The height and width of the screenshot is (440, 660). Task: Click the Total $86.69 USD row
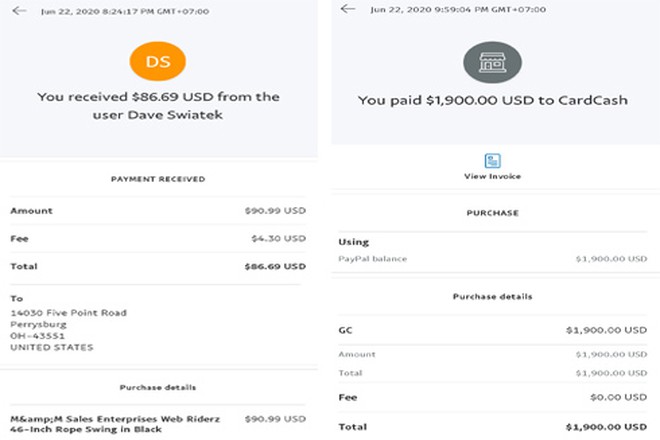pyautogui.click(x=158, y=267)
